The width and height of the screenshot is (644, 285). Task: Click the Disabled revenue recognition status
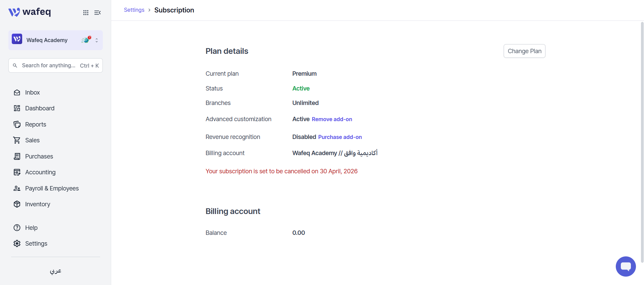(304, 137)
